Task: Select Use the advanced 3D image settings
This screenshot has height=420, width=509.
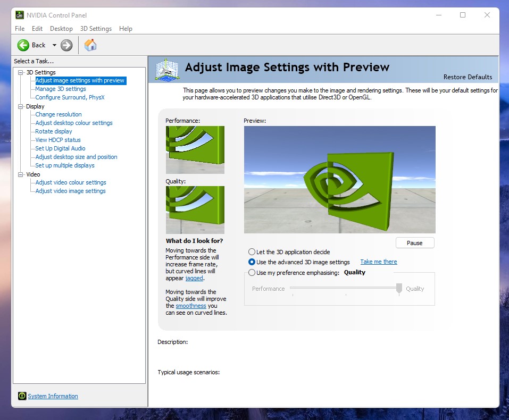Action: point(252,262)
